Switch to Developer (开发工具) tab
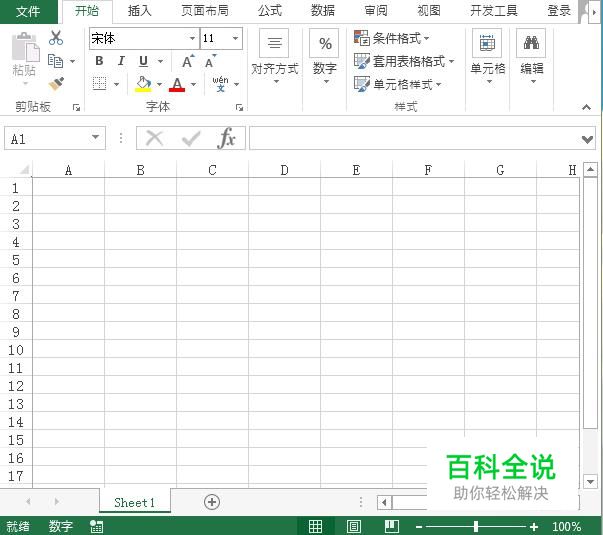Image resolution: width=603 pixels, height=535 pixels. coord(494,11)
